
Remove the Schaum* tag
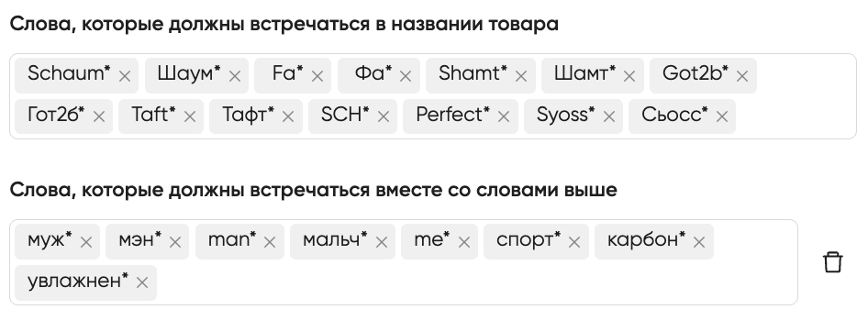[x=125, y=76]
